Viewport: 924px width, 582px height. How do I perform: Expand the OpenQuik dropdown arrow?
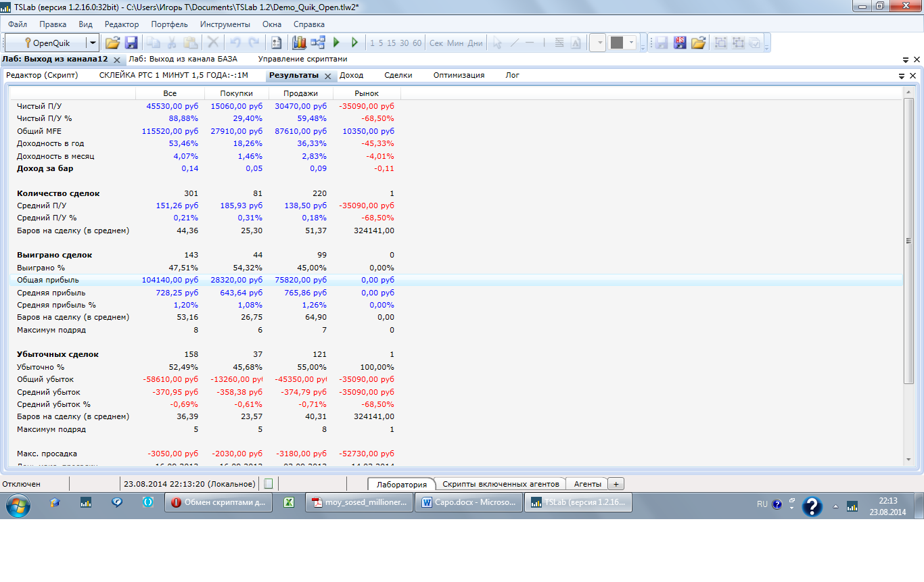coord(93,43)
